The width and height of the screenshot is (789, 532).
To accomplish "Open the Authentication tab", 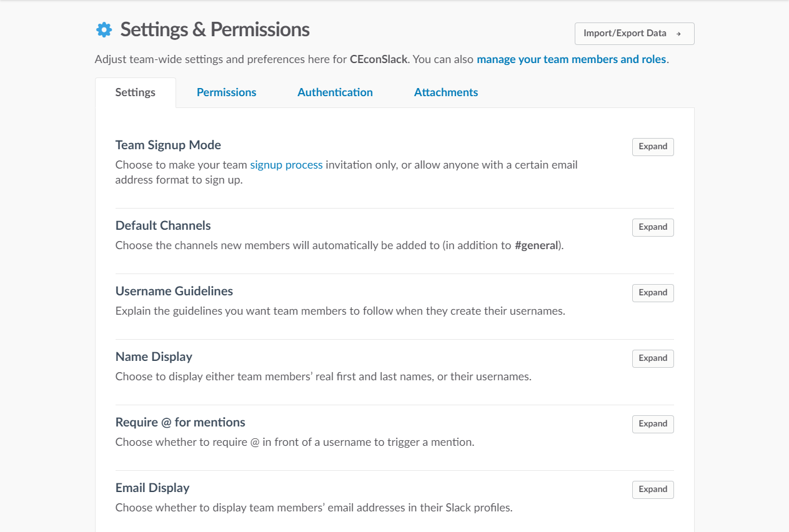I will [x=335, y=92].
